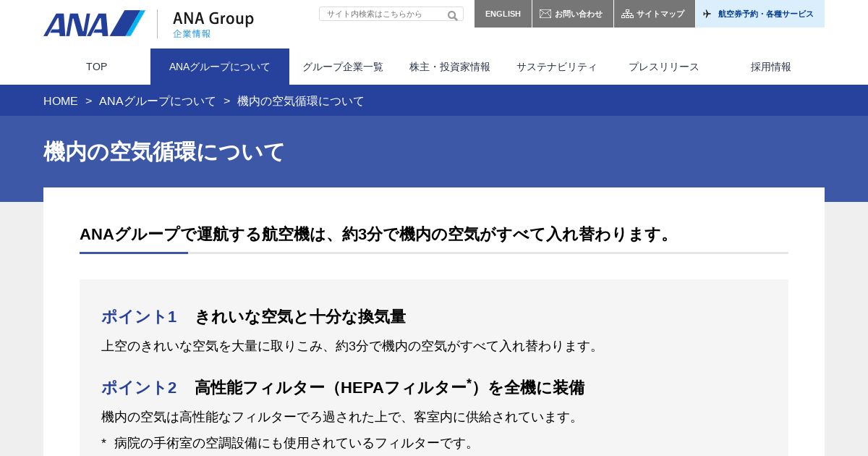Click the envelope icon beside お問い合わせ
This screenshot has height=456, width=868.
tap(545, 14)
